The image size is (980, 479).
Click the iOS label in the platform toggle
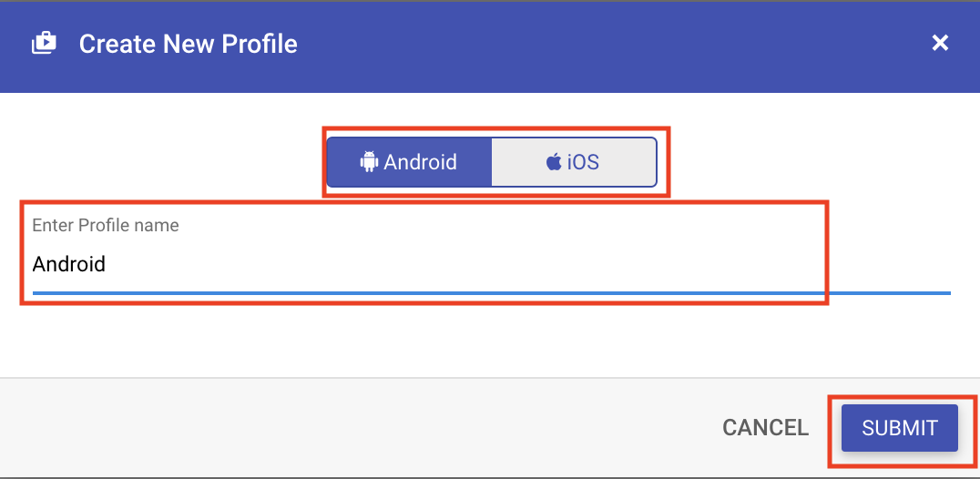(583, 163)
